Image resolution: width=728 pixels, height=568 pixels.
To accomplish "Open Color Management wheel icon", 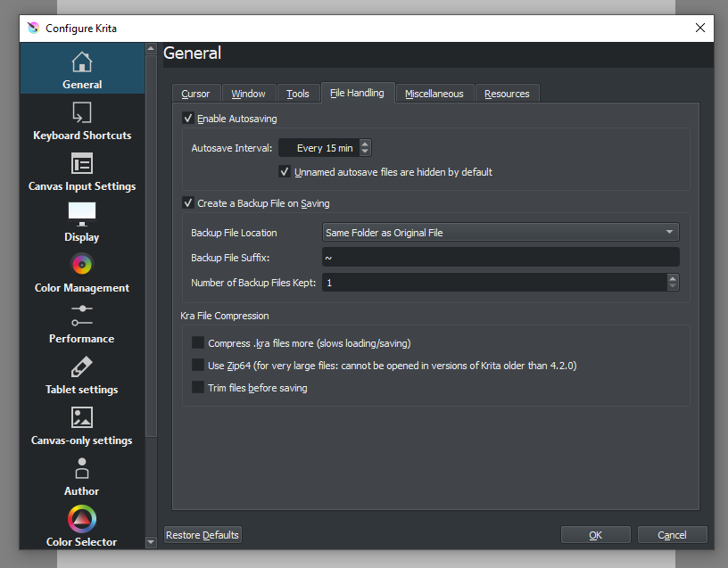I will [82, 265].
